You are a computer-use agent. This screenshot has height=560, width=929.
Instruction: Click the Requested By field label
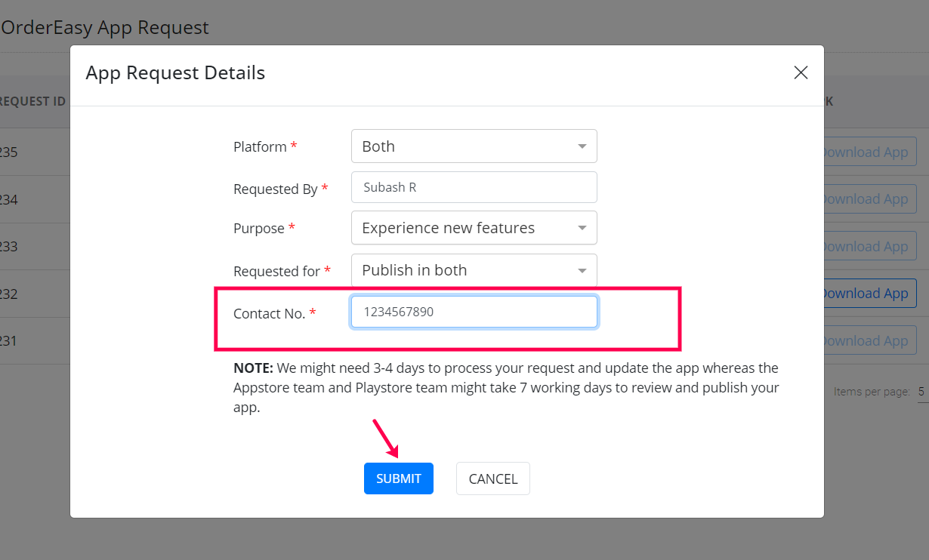click(x=275, y=189)
